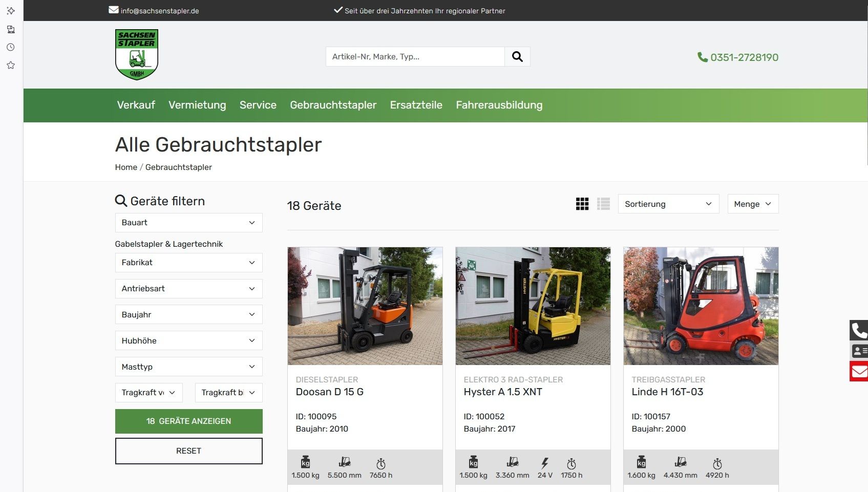The width and height of the screenshot is (868, 492).
Task: Open the Ersatzteile menu item
Action: pos(416,105)
